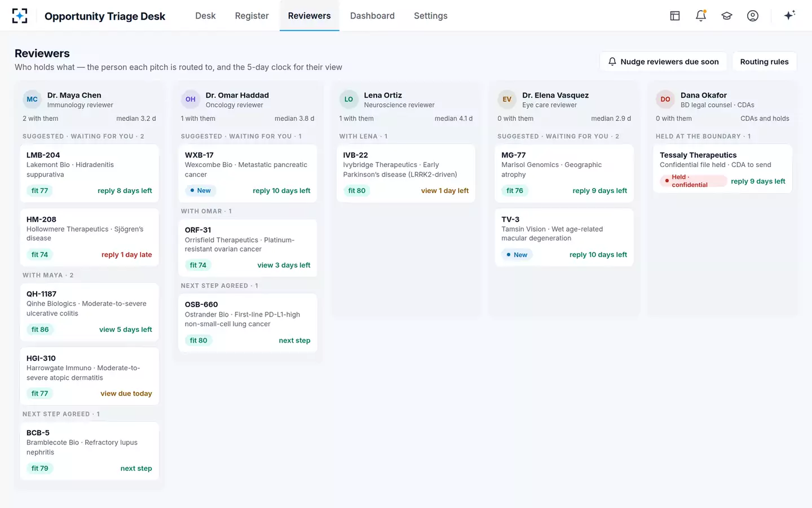Open the Dashboard tab
This screenshot has width=812, height=508.
(x=372, y=16)
